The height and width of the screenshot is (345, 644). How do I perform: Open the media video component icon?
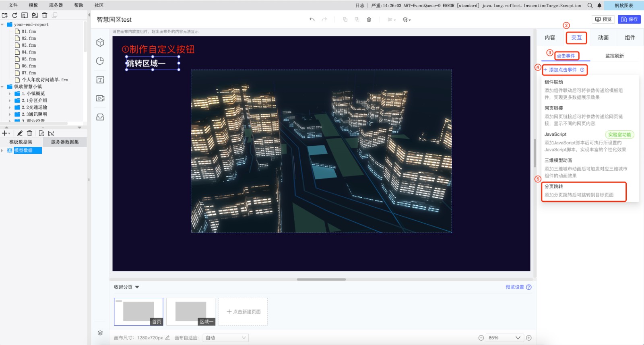pyautogui.click(x=100, y=98)
